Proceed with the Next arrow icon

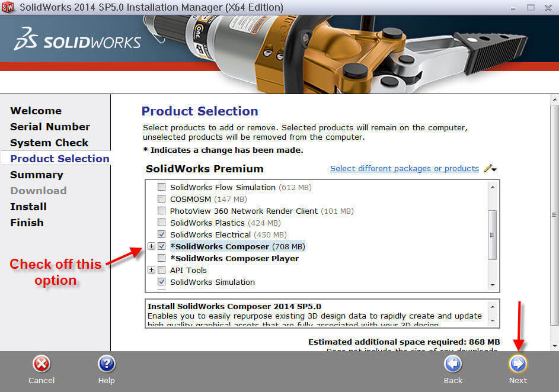[518, 364]
